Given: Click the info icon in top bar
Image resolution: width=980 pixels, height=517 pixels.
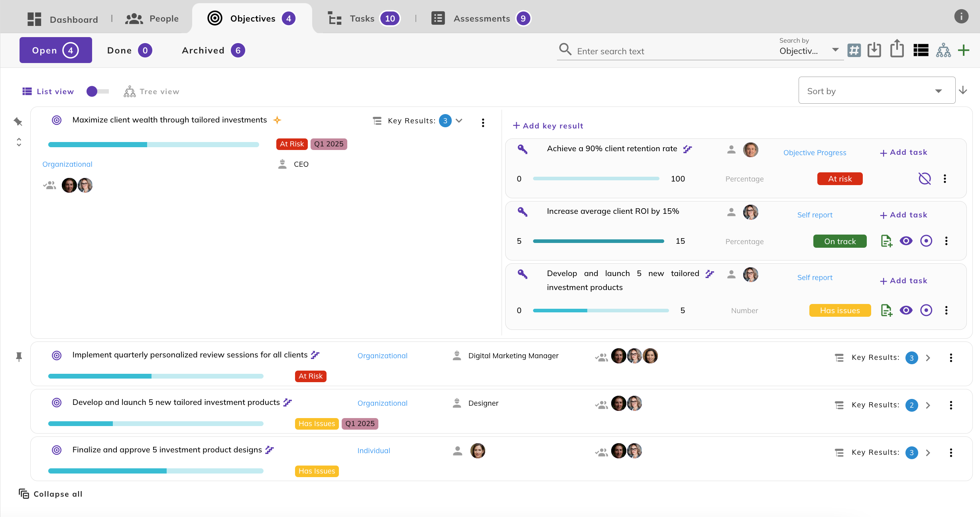Looking at the screenshot, I should point(961,17).
